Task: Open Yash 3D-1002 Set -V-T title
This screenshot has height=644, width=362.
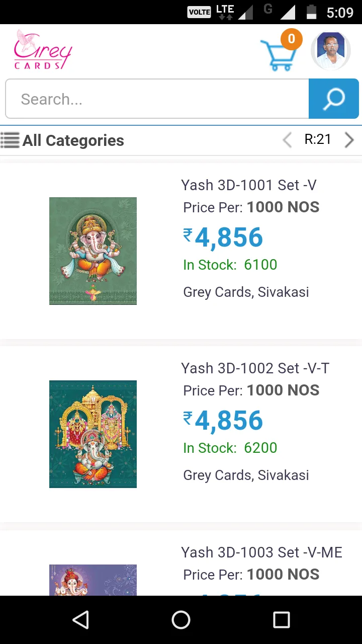Action: click(x=255, y=368)
